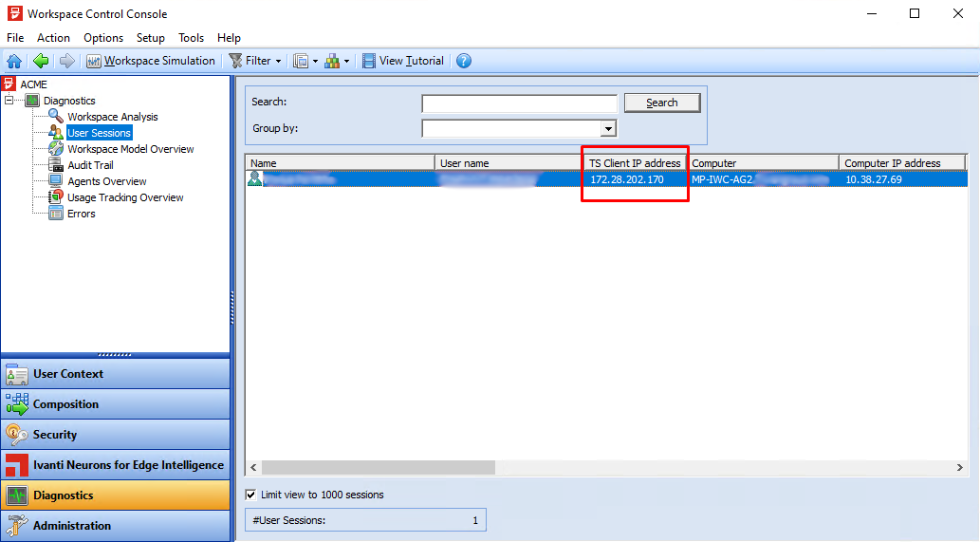Switch to Diagnostics section

(116, 495)
